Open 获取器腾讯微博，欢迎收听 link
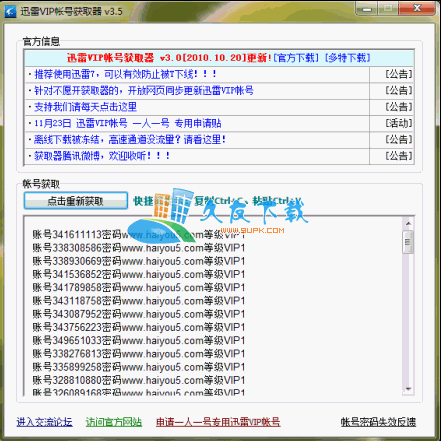The height and width of the screenshot is (441, 442). pyautogui.click(x=102, y=156)
